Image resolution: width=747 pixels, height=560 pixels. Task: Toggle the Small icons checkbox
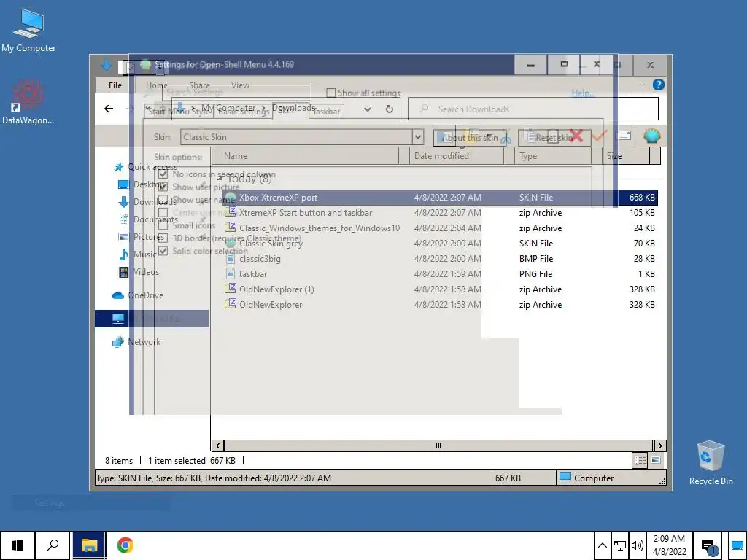(163, 225)
